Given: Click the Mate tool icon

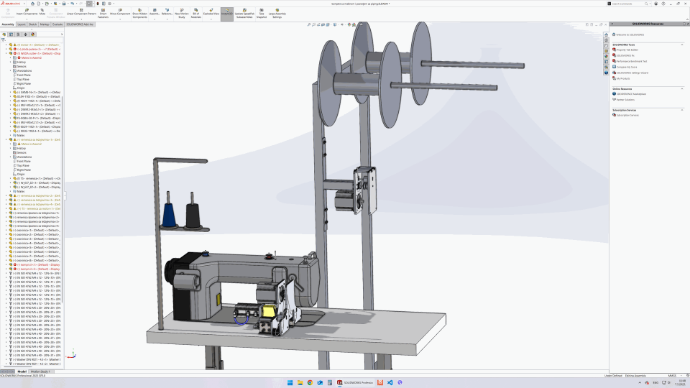Looking at the screenshot, I should [42, 12].
